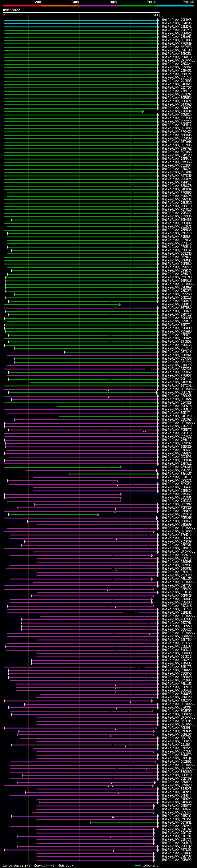
Task: Click label UniRef100_O81746
Action: pyautogui.click(x=176, y=362)
